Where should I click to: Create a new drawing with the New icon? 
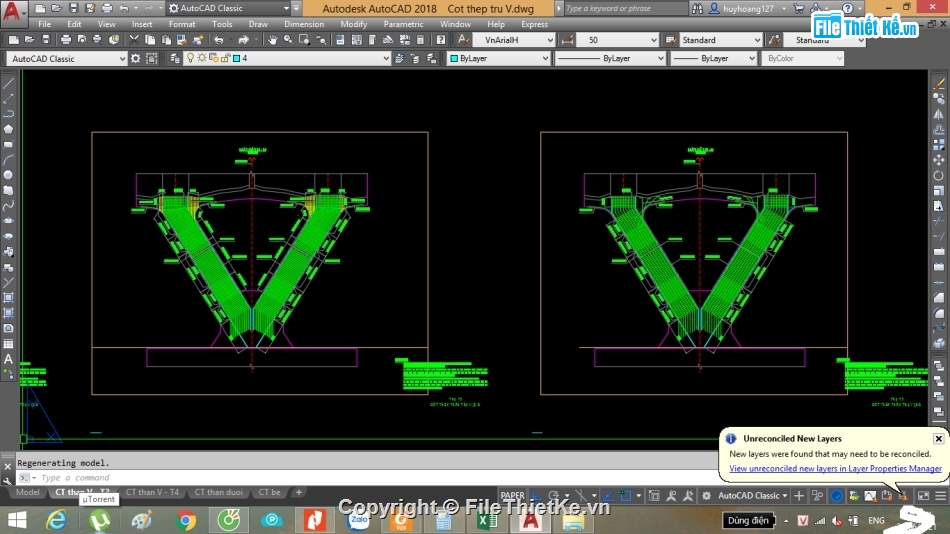pos(13,40)
